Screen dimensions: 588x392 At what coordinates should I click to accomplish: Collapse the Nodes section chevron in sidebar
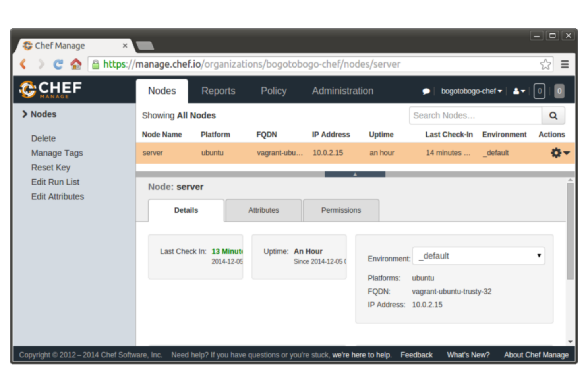tap(24, 114)
